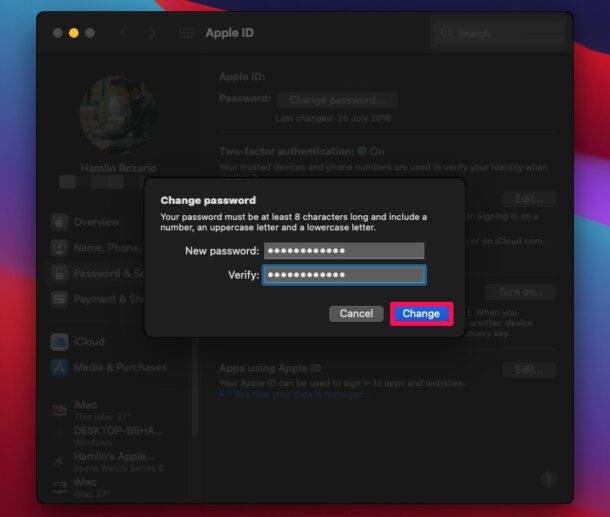Click the profile photo of Hamlin Rozario
The image size is (610, 517).
[119, 115]
